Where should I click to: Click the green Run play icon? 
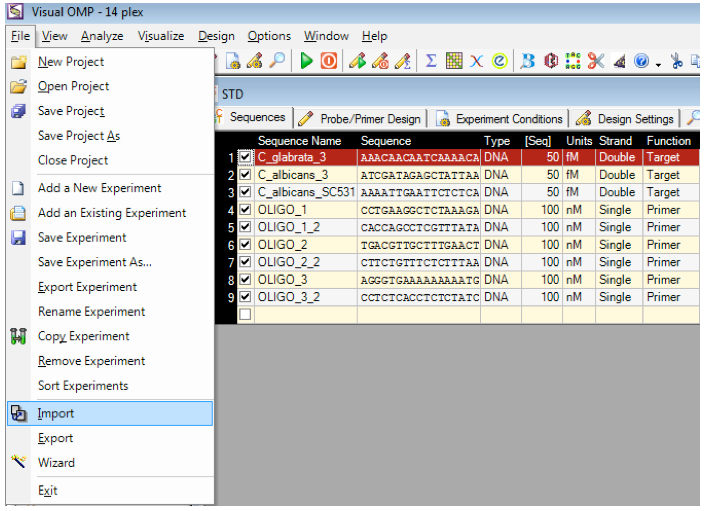pos(307,62)
